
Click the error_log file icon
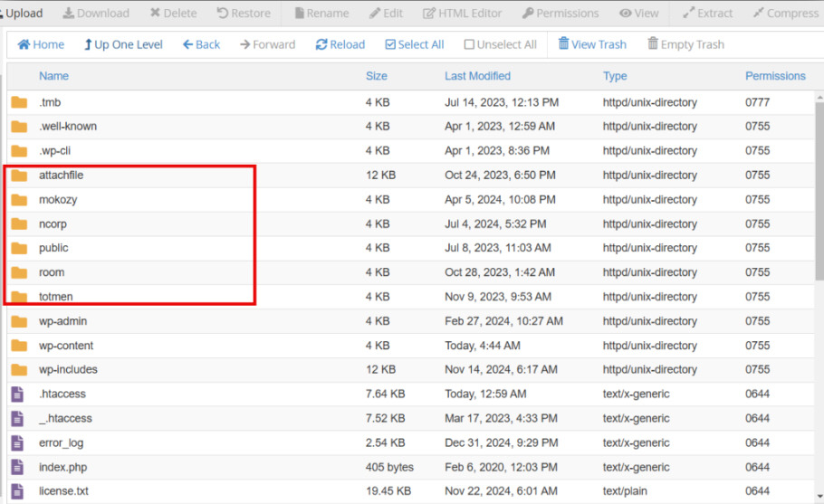click(x=17, y=443)
